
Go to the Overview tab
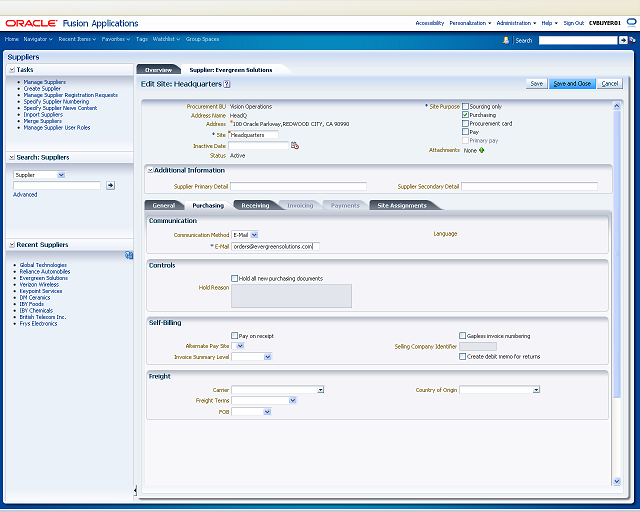pyautogui.click(x=158, y=70)
